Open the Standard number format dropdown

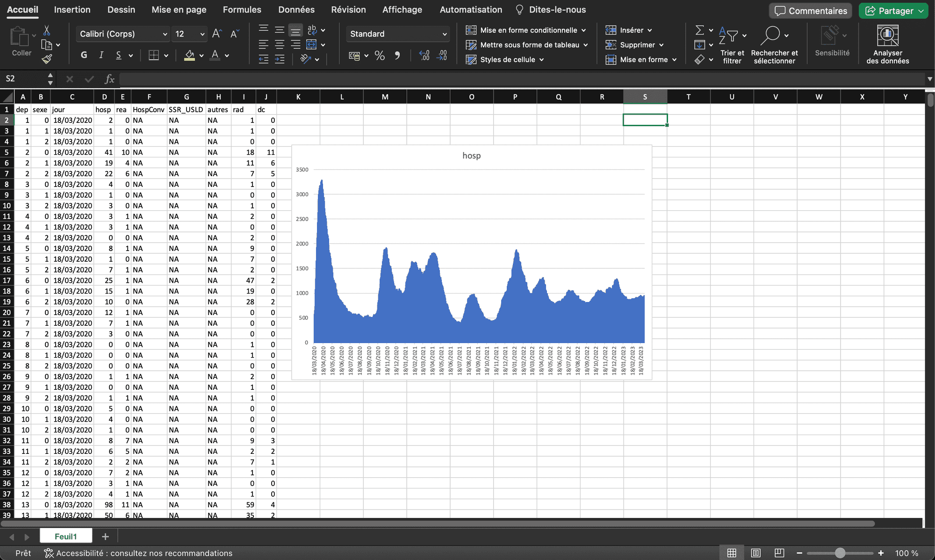pos(444,34)
